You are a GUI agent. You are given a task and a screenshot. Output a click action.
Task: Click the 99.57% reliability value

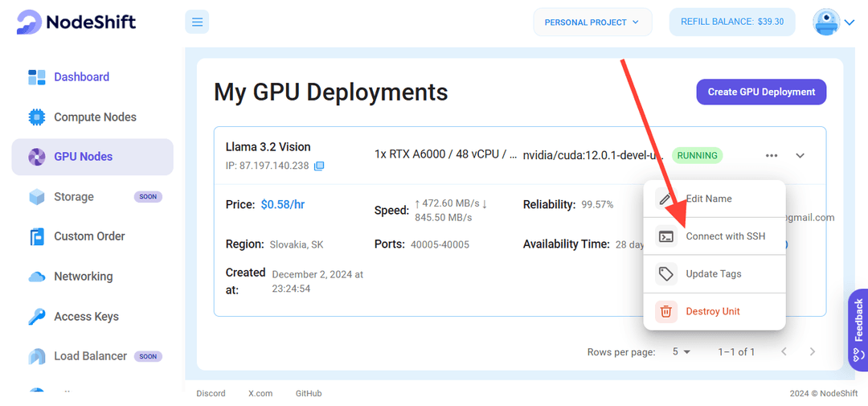(x=597, y=204)
